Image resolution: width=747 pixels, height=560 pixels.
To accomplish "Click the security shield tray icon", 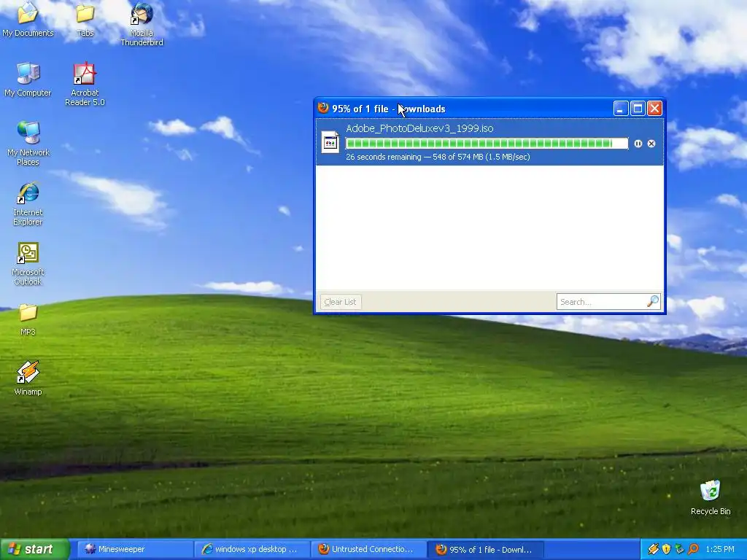I will click(666, 549).
